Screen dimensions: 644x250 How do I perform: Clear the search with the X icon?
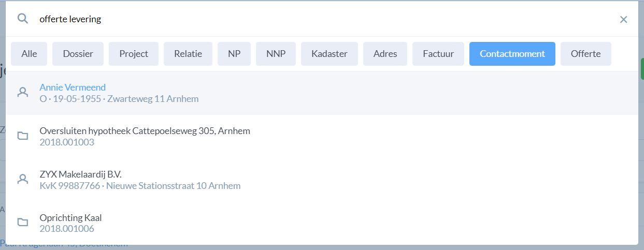click(623, 20)
